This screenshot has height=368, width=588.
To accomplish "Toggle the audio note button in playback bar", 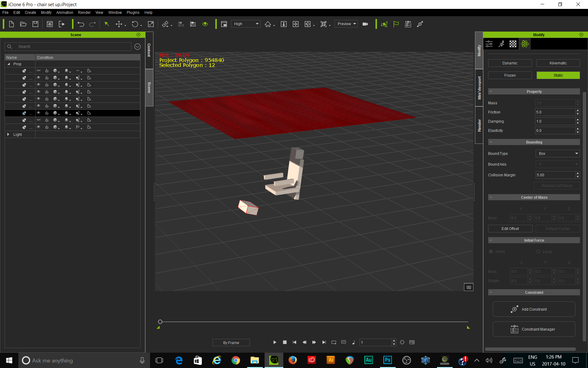I will (x=353, y=342).
